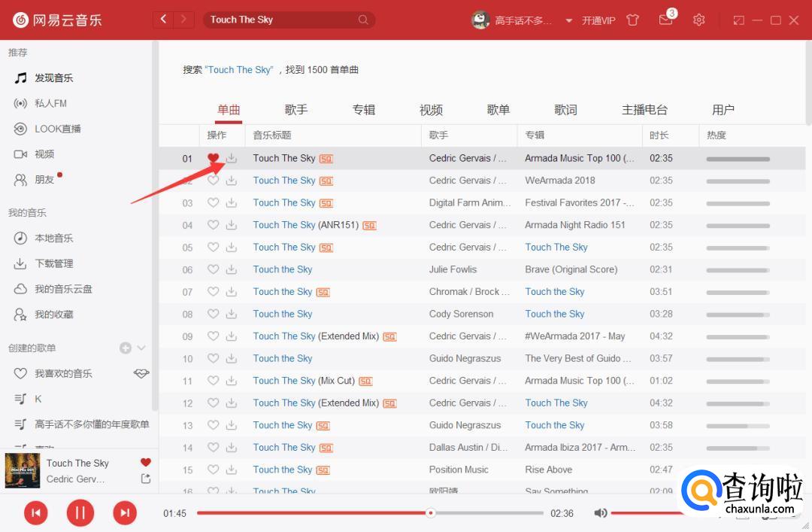This screenshot has width=812, height=532.
Task: Download song 11 Mix Cut
Action: [232, 381]
